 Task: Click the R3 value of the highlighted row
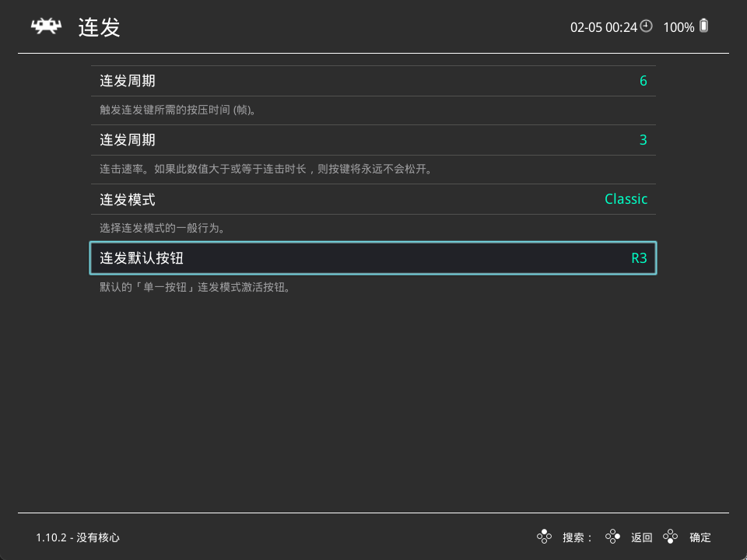[x=639, y=258]
